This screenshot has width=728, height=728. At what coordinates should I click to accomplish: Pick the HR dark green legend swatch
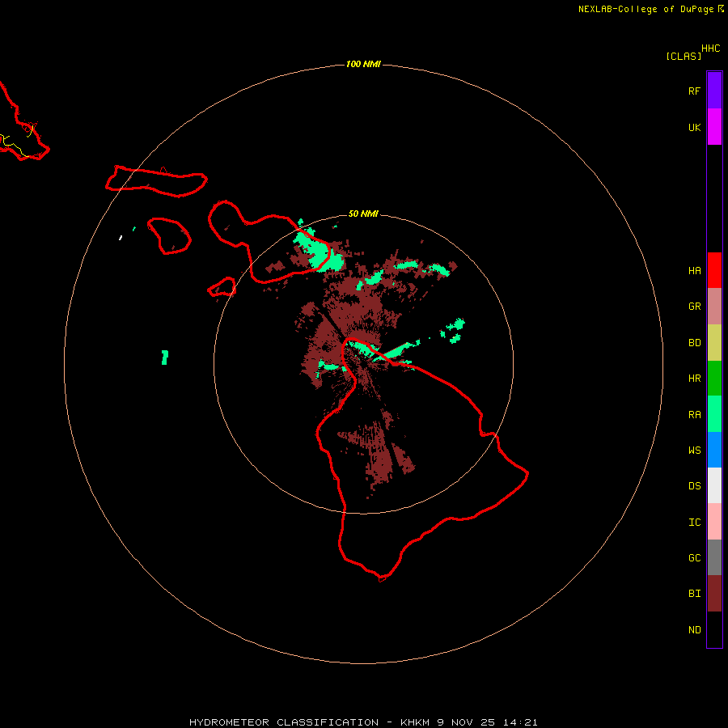pyautogui.click(x=714, y=378)
